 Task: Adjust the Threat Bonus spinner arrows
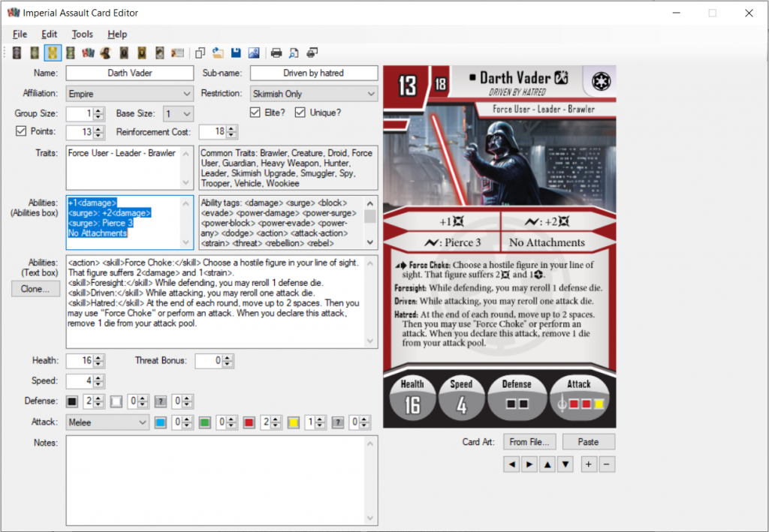pos(227,361)
